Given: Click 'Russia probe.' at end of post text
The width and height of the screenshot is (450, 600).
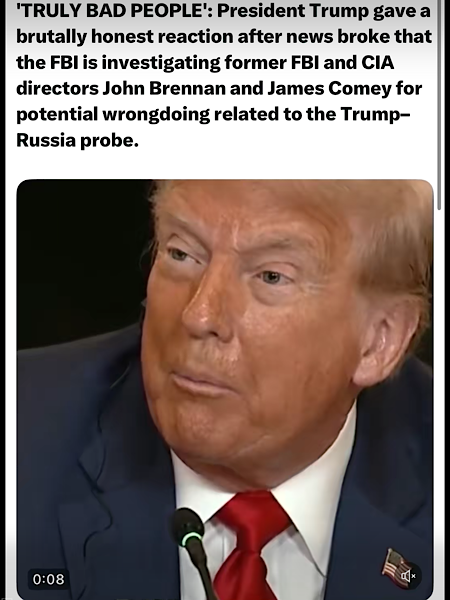Looking at the screenshot, I should (x=77, y=140).
